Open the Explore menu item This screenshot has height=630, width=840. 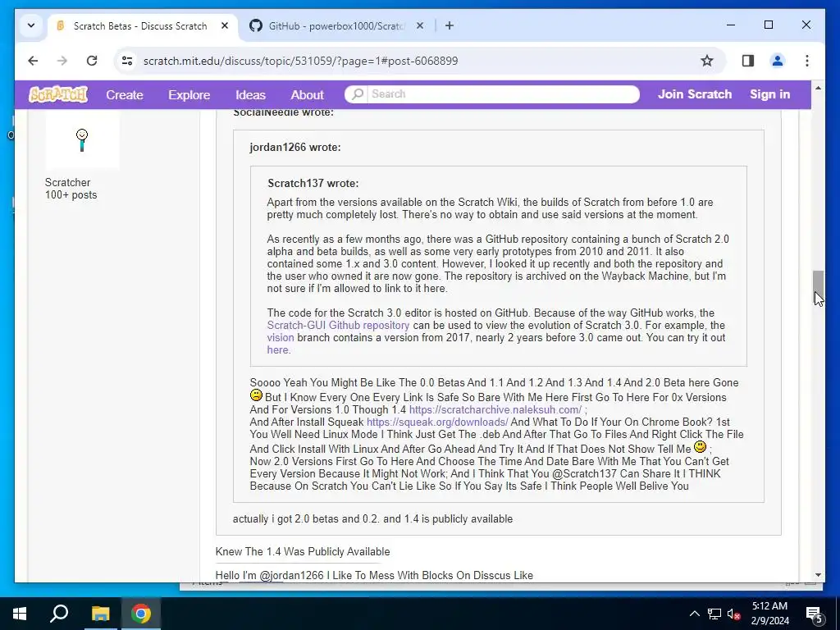(189, 95)
